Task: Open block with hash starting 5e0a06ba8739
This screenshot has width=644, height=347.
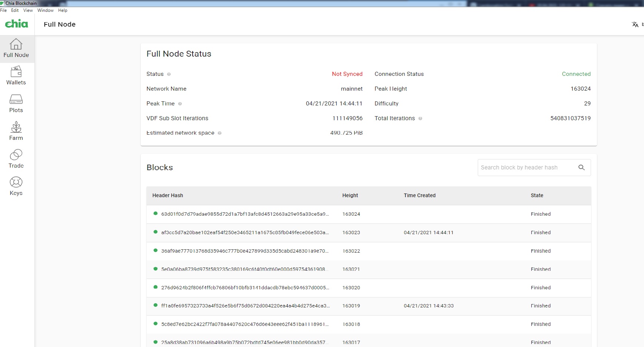Action: 368,269
